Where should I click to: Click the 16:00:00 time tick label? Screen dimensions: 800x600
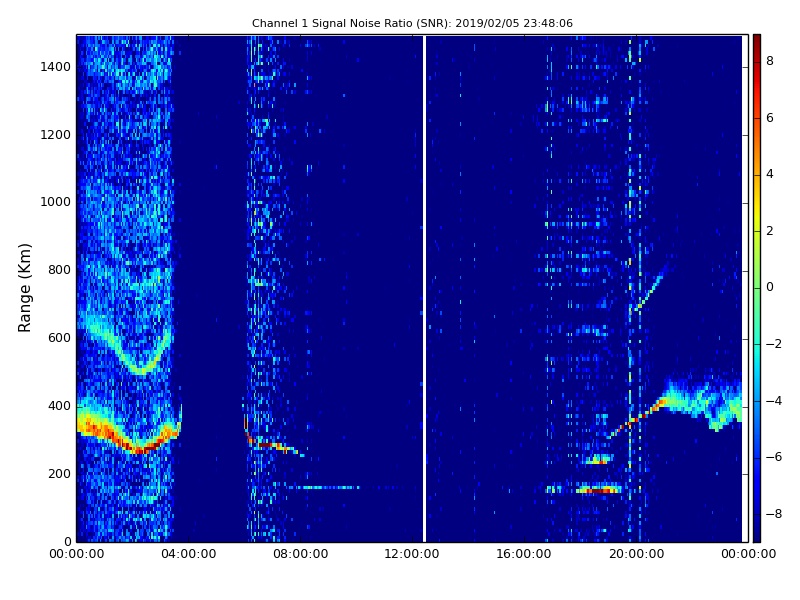[x=524, y=554]
